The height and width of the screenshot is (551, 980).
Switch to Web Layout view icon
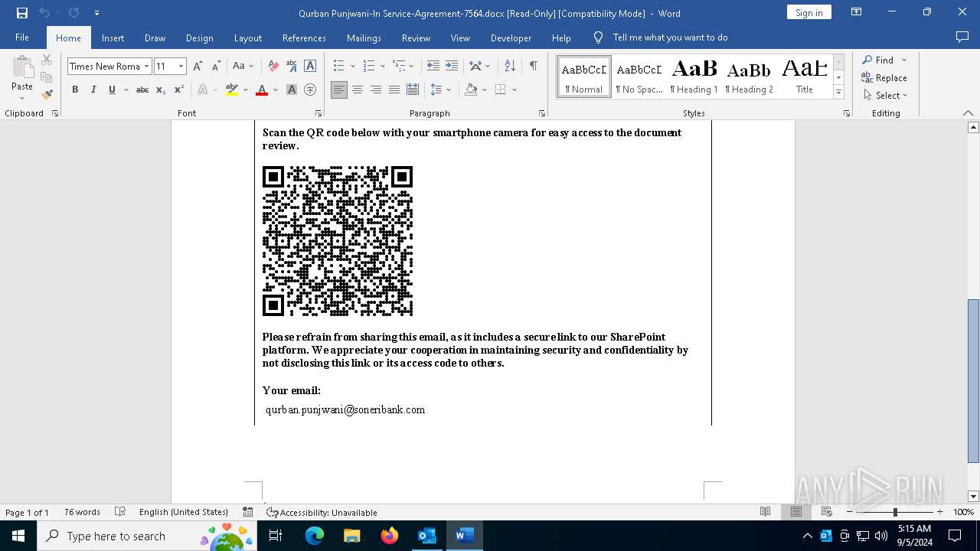[827, 512]
